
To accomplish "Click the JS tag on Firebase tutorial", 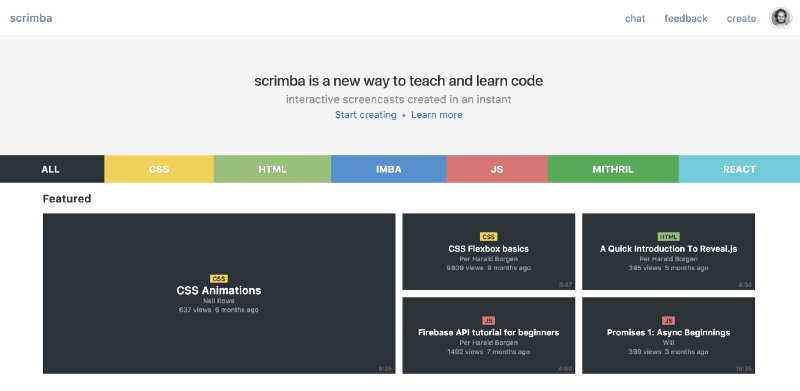I will coord(489,321).
